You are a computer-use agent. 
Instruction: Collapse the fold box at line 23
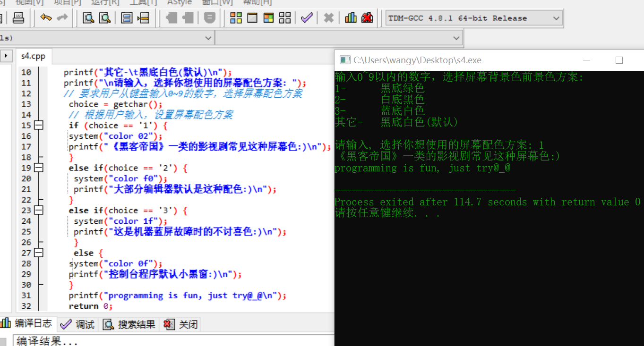tap(38, 211)
